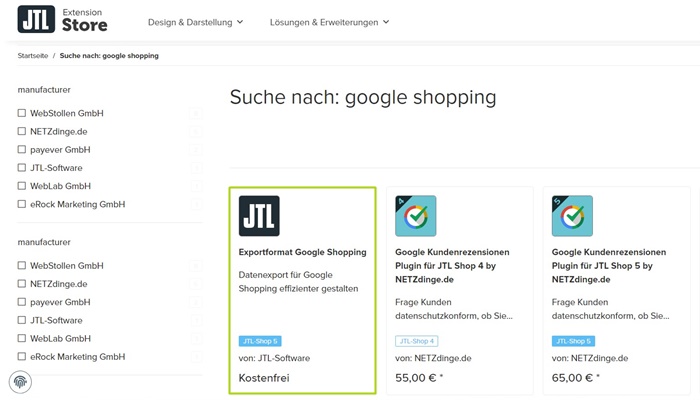The height and width of the screenshot is (400, 700).
Task: Click 'von: NETZdinge.de' on the 65,00 € card
Action: click(x=590, y=358)
